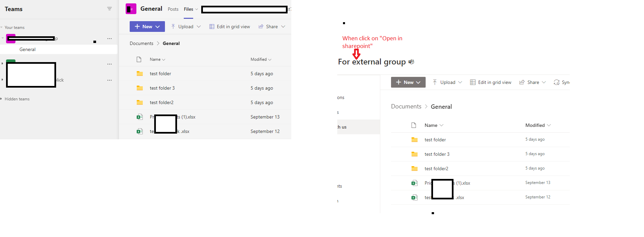Go to Documents breadcrumb in Teams
The image size is (644, 237).
click(x=141, y=43)
